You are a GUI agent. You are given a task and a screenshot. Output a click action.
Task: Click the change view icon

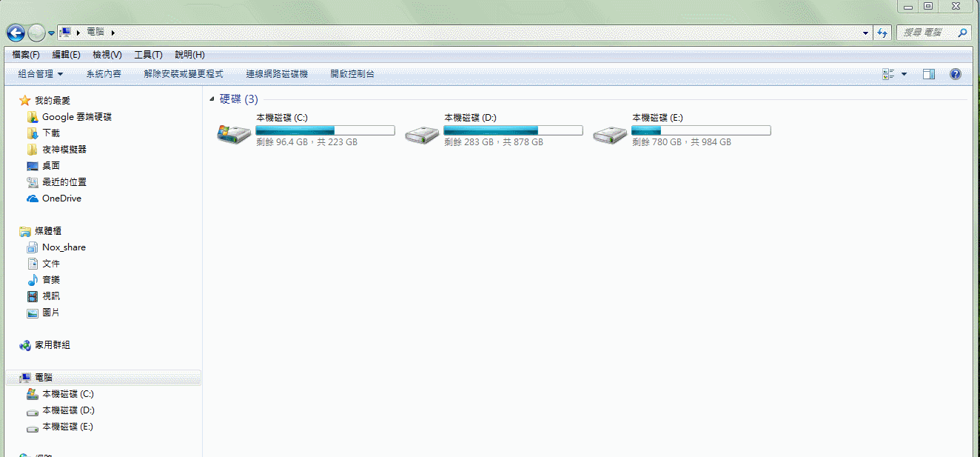889,74
